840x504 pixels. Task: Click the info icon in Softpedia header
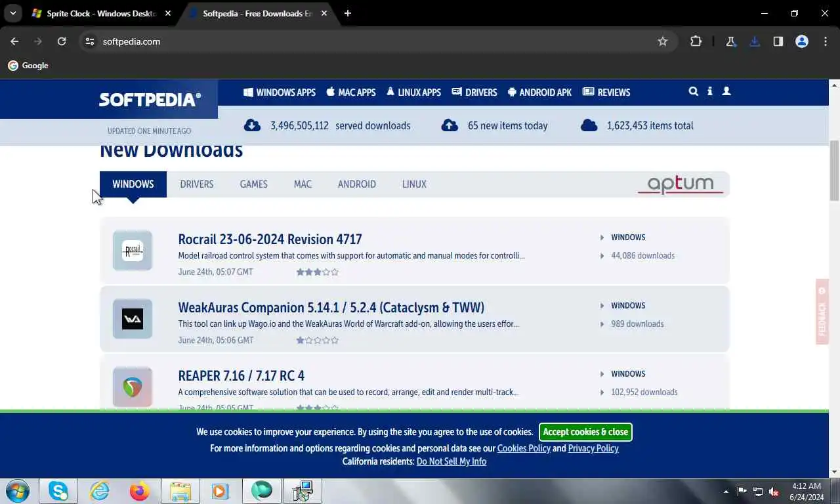click(x=709, y=92)
